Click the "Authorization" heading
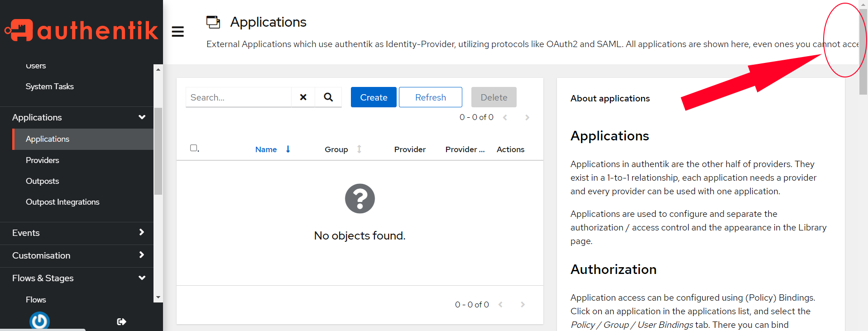 (x=614, y=269)
